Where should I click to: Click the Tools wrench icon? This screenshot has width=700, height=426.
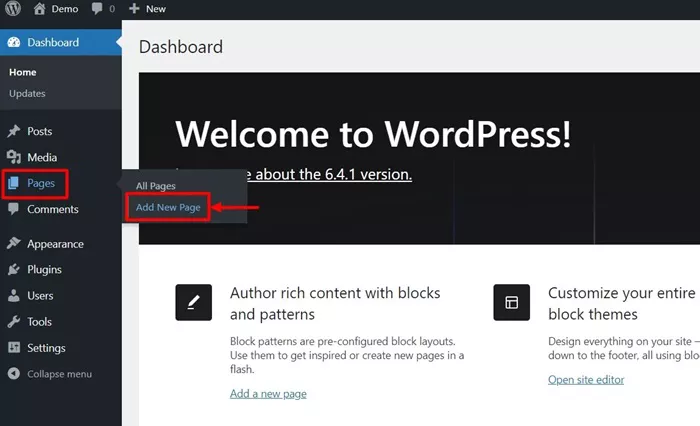point(14,322)
